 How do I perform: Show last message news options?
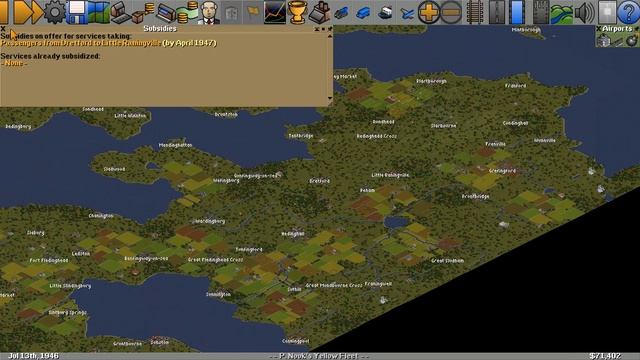(607, 12)
